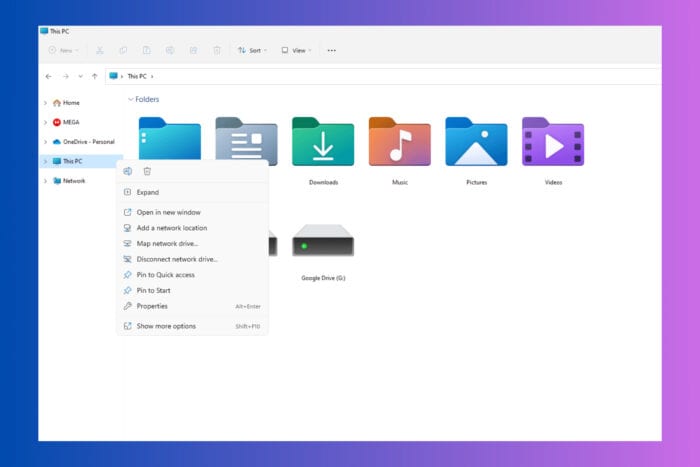The height and width of the screenshot is (467, 700).
Task: Click the delete icon atop the context menu
Action: click(x=147, y=171)
